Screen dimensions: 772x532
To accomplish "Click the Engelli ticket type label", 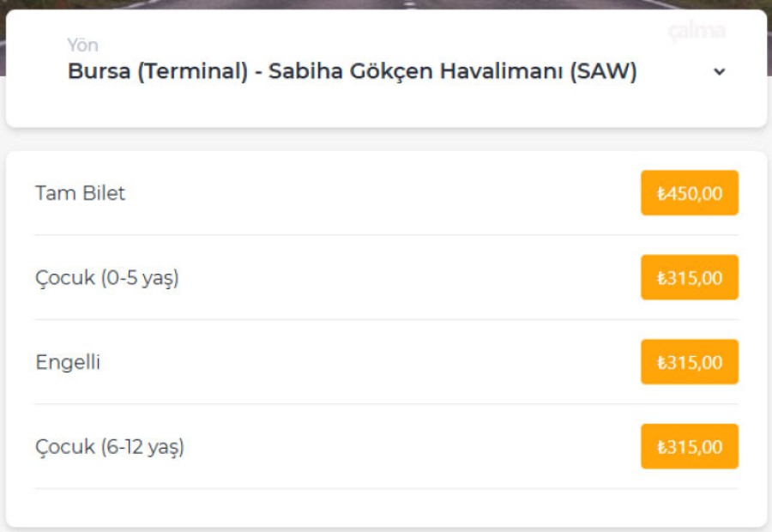I will click(68, 363).
